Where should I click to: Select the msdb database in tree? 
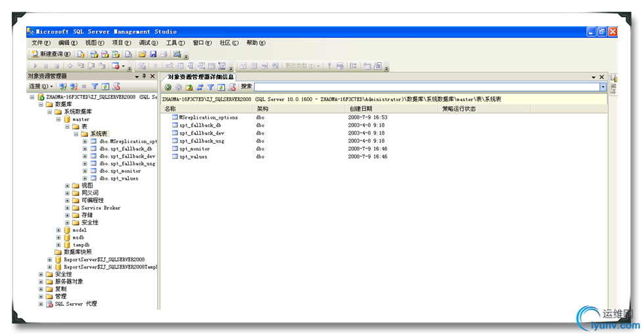coord(78,238)
